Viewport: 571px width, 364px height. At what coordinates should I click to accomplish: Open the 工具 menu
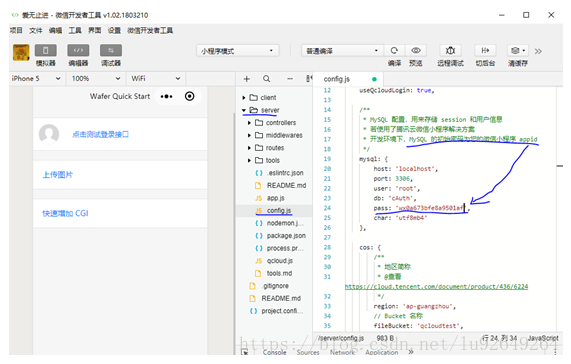click(75, 31)
